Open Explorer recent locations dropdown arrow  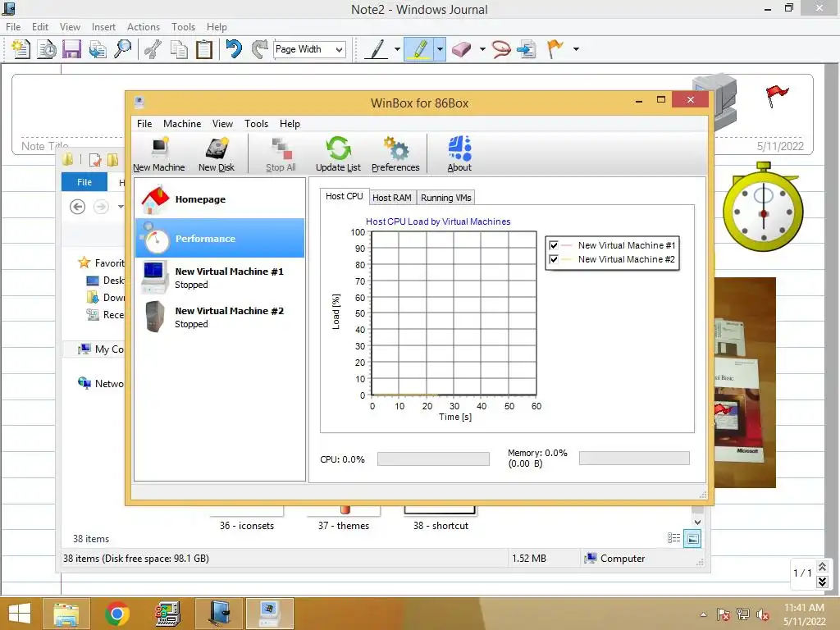coord(121,207)
